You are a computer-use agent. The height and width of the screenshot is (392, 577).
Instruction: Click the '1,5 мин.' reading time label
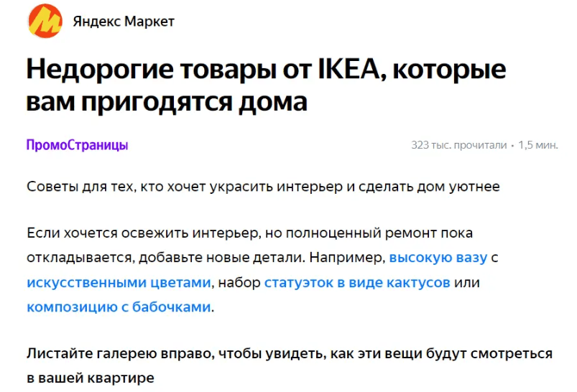tap(538, 145)
